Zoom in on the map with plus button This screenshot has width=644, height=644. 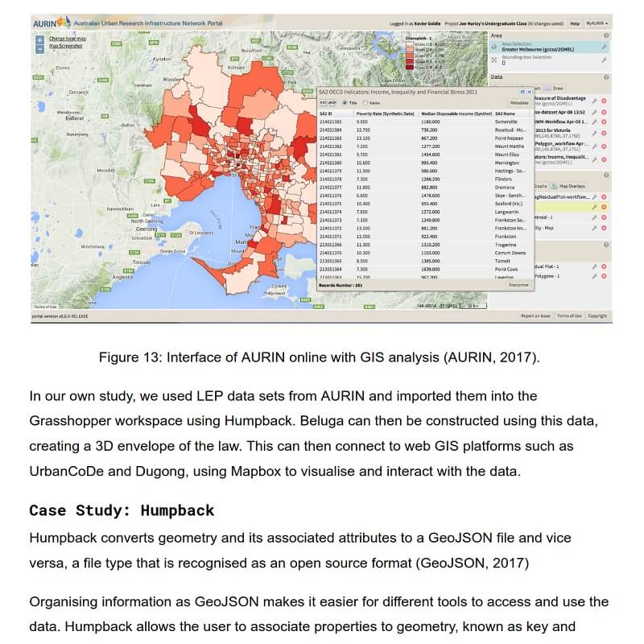coord(39,40)
